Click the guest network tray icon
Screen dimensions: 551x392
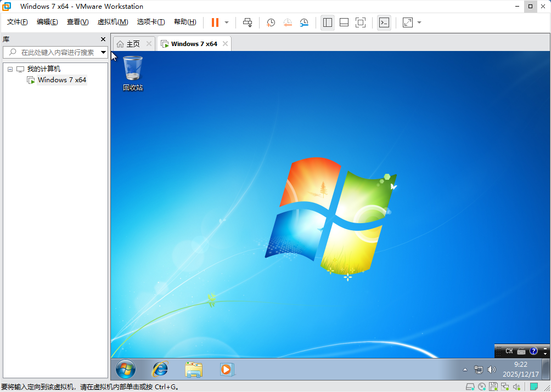(x=478, y=370)
